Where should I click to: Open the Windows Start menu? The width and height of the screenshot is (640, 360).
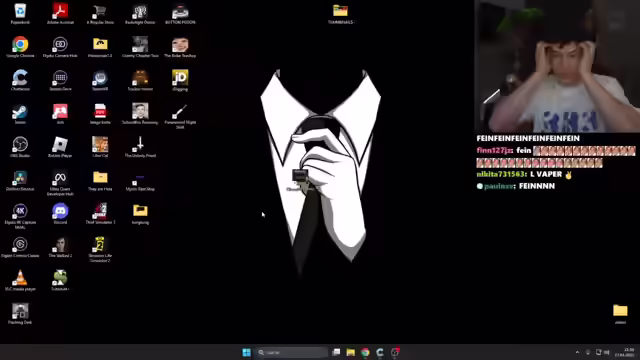tap(247, 352)
